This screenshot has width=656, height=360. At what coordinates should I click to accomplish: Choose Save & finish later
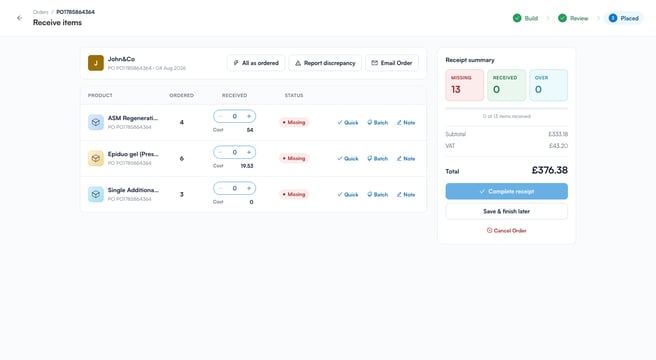tap(507, 211)
